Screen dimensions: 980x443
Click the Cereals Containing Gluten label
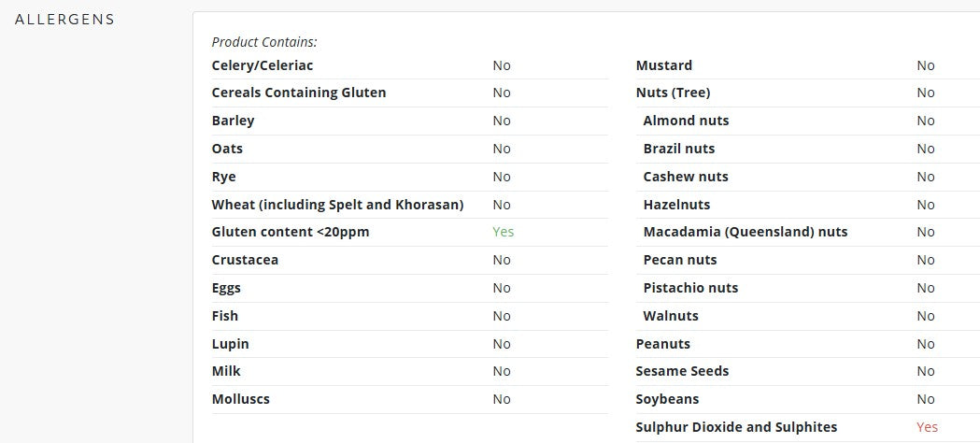pos(298,93)
